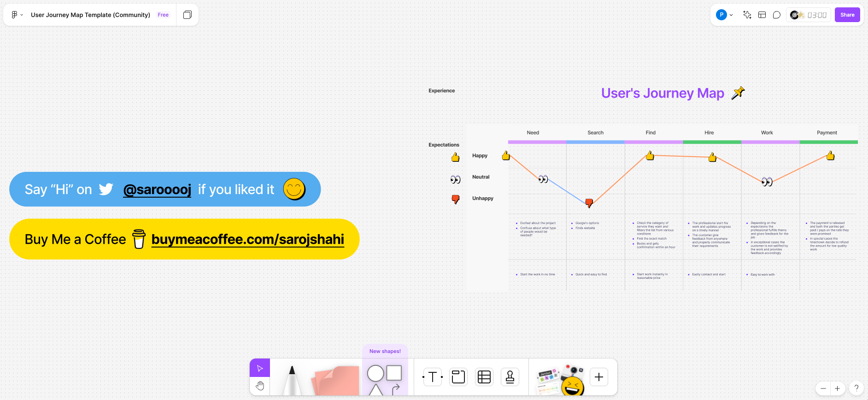Open the buymeacoffee.com/sarojshahi link
The image size is (868, 400).
click(248, 239)
